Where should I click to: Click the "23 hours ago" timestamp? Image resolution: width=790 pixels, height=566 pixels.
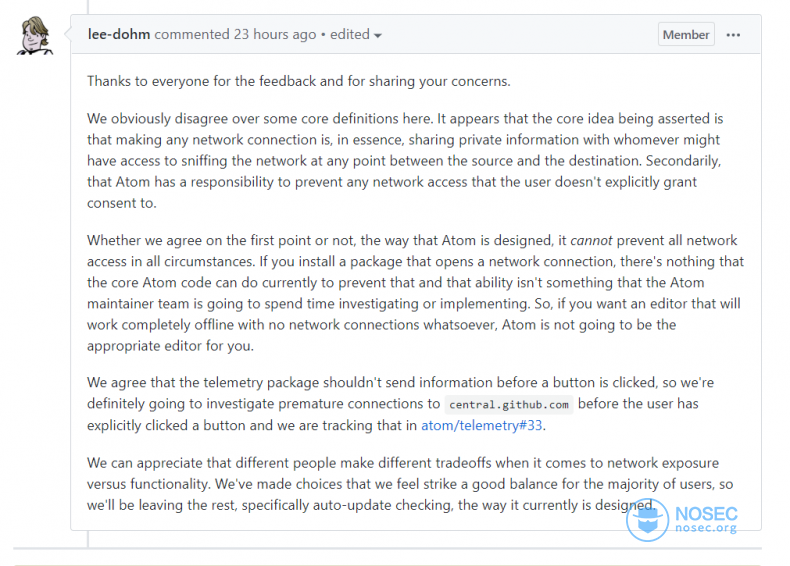click(x=275, y=34)
